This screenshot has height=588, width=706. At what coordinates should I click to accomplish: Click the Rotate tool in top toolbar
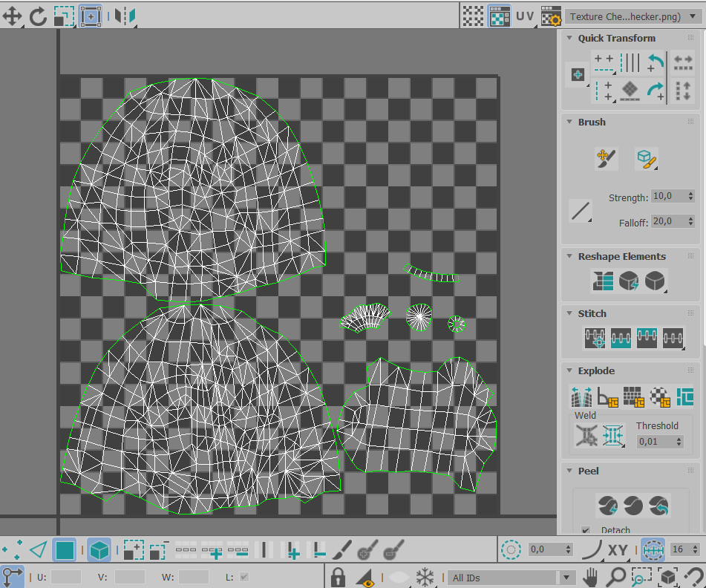tap(38, 16)
